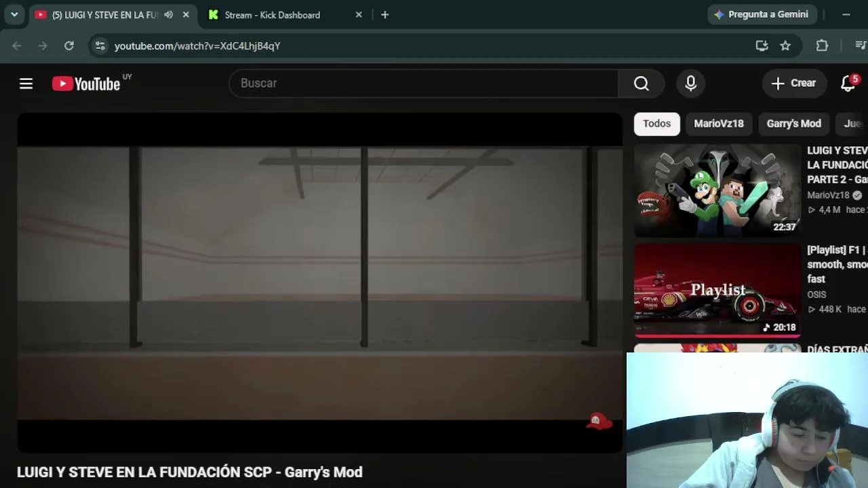Screen dimensions: 868x488
Task: Focus the Buscar search field
Action: coord(424,83)
